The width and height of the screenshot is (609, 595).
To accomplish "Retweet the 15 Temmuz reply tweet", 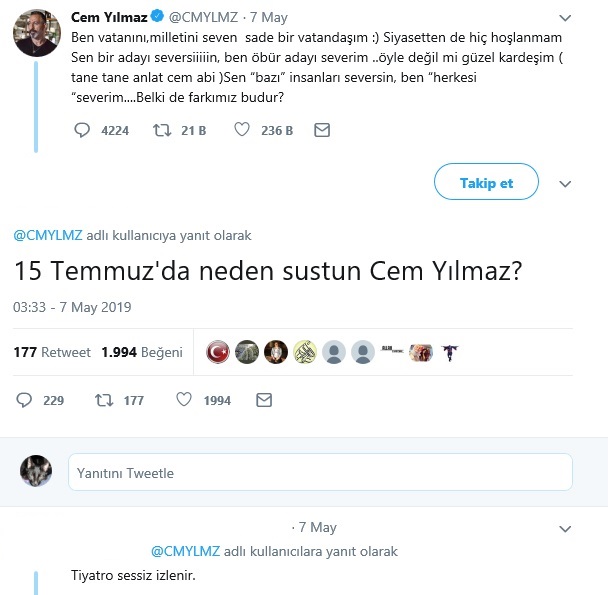I will (x=102, y=400).
